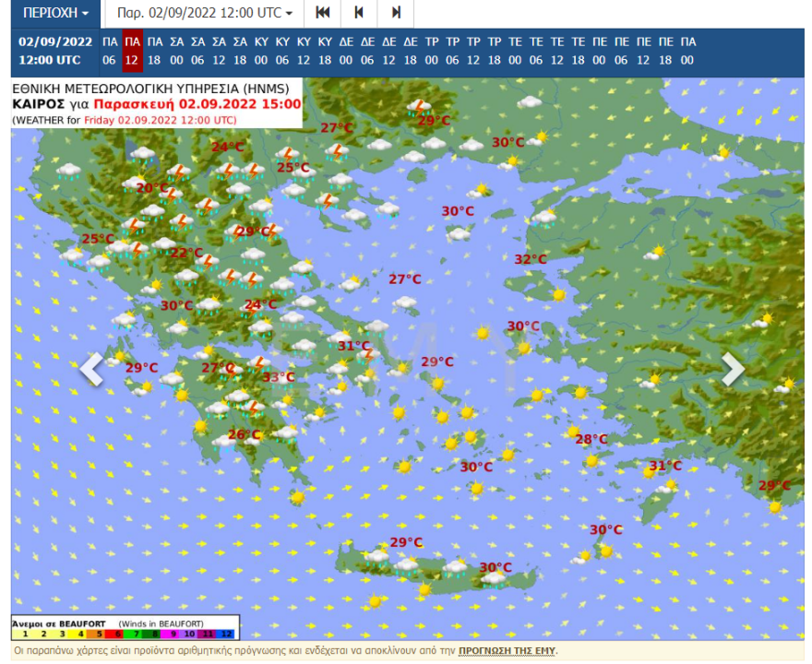
Task: Jump to ΠΕ 00 forecast slot
Action: pyautogui.click(x=600, y=51)
